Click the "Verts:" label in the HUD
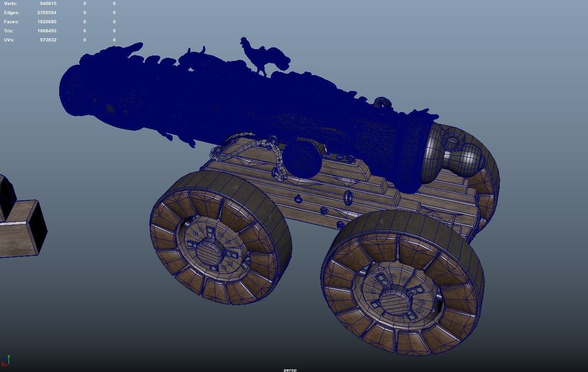 [x=11, y=4]
